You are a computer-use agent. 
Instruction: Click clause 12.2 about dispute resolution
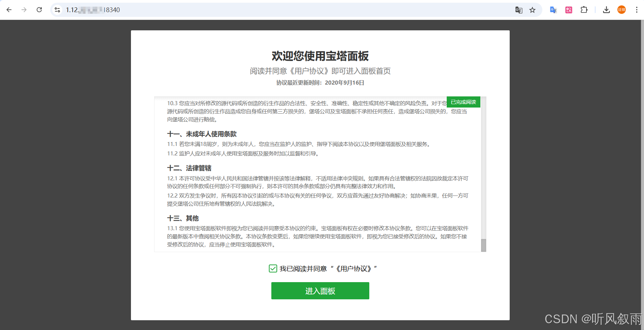[x=318, y=200]
